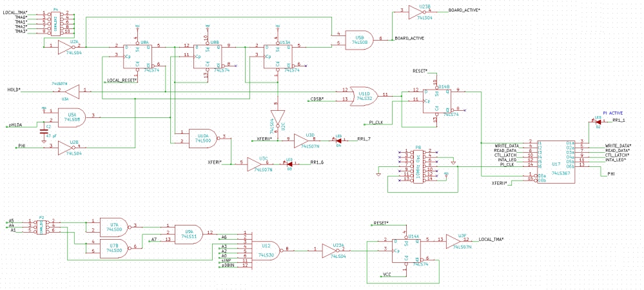Viewport: 644px width, 290px height.
Task: Select the U7B 74LS00 NAND gate
Action: (115, 247)
